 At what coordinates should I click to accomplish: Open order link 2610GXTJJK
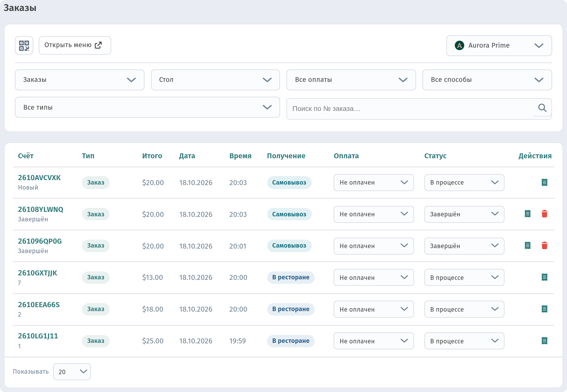click(x=37, y=273)
